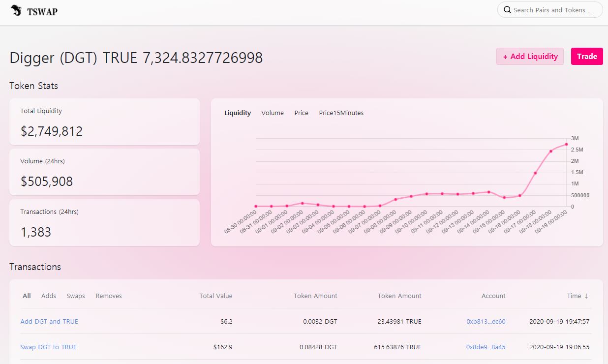Click the pink Trade button
Screen dimensions: 608x364
tap(587, 57)
